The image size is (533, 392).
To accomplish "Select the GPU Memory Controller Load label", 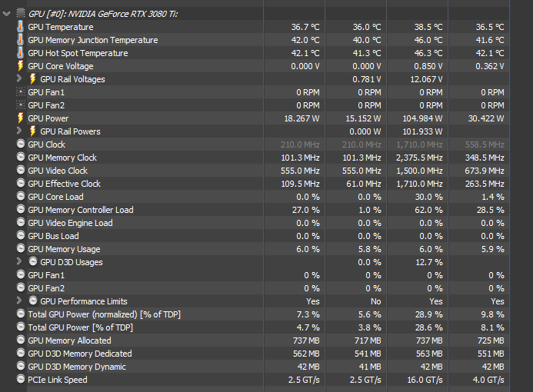I will [81, 210].
